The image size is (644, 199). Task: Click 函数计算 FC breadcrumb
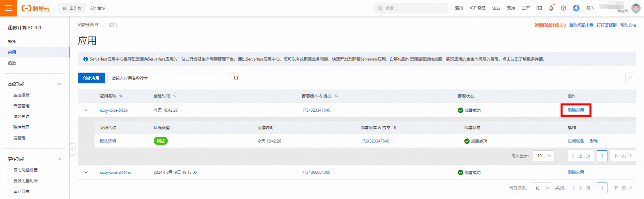point(89,25)
